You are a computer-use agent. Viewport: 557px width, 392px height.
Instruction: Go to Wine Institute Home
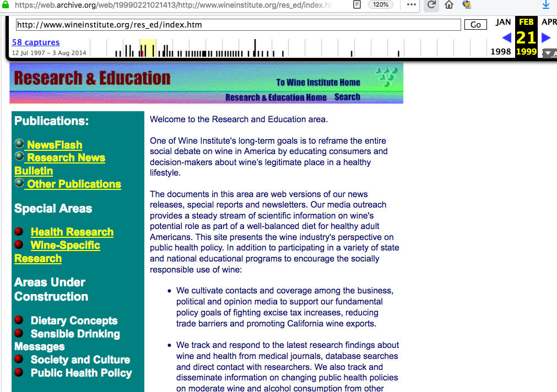coord(318,83)
